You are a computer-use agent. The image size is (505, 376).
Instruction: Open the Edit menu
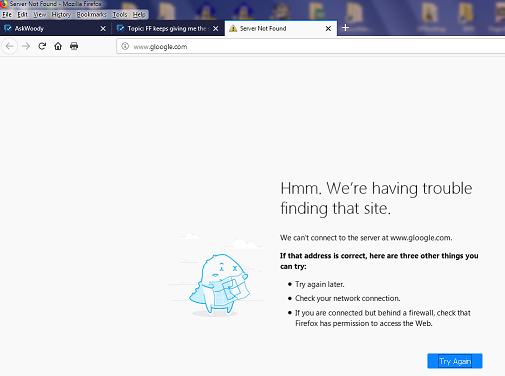tap(22, 15)
